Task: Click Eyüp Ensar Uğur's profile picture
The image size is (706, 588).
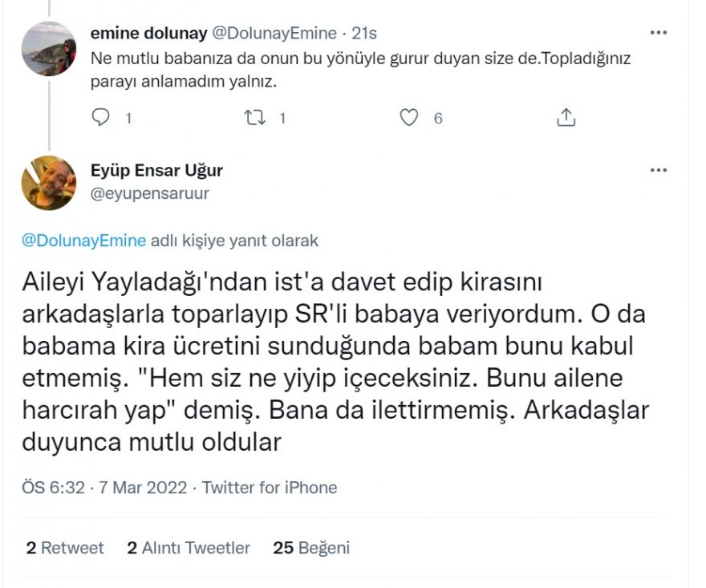Action: (49, 183)
